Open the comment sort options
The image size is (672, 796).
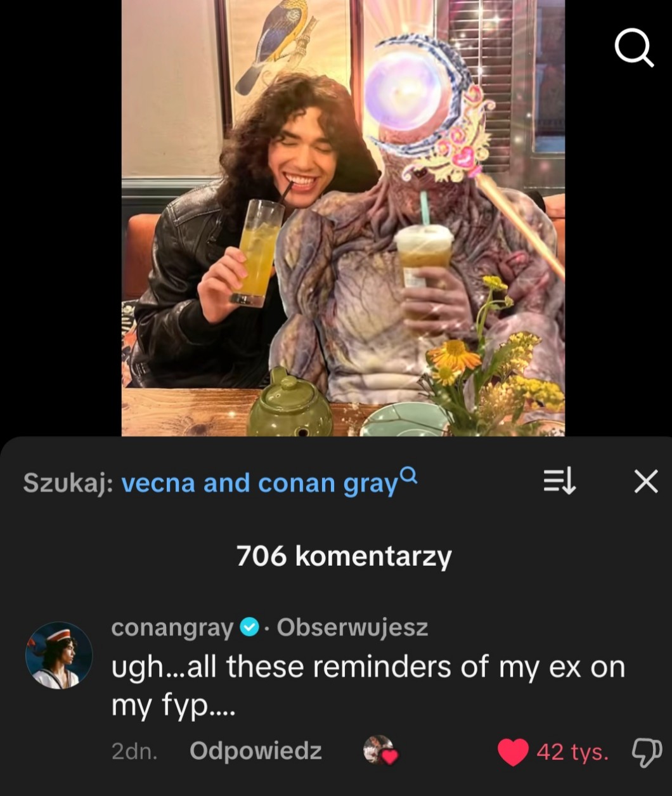559,483
